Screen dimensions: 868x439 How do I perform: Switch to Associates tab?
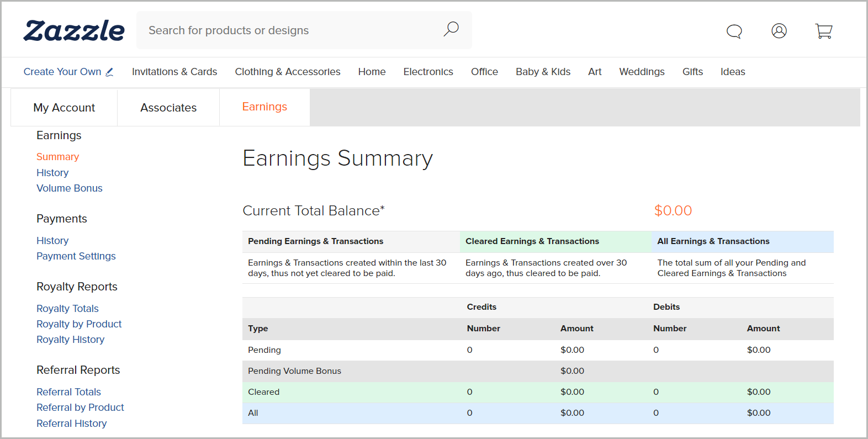[x=168, y=108]
